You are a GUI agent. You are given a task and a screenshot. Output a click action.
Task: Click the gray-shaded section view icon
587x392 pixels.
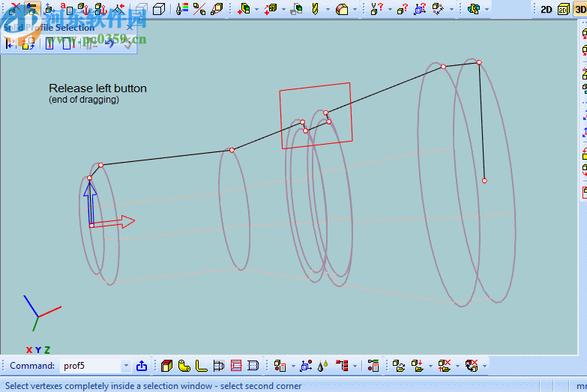point(219,366)
